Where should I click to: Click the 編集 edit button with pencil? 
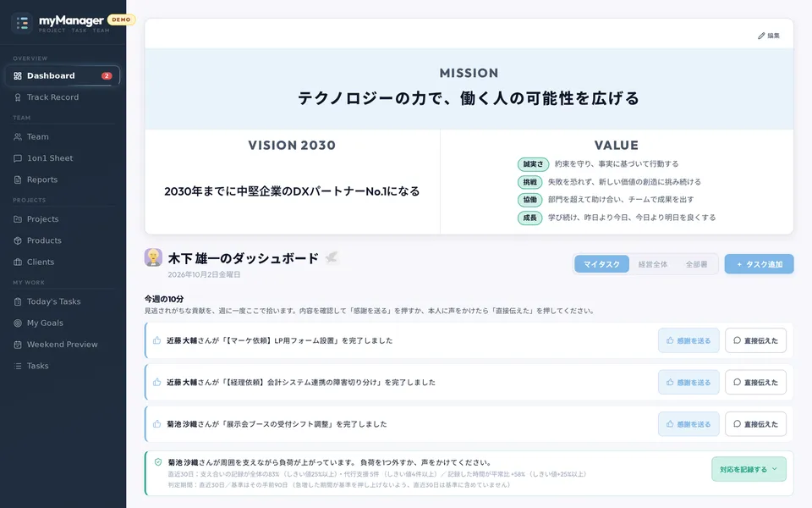(x=769, y=36)
